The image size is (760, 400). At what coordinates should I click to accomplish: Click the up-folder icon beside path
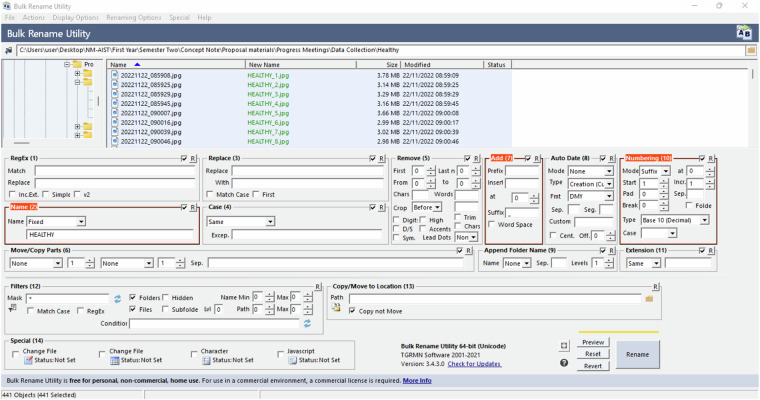(x=8, y=50)
